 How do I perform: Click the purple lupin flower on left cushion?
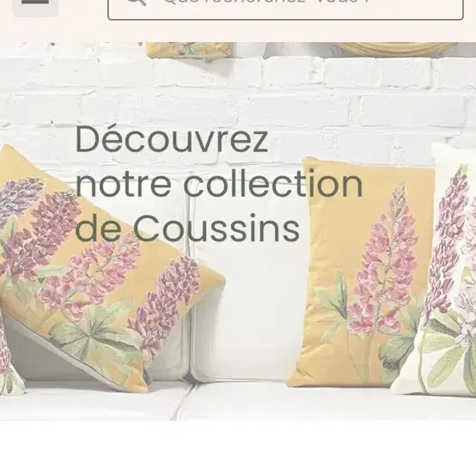click(21, 198)
